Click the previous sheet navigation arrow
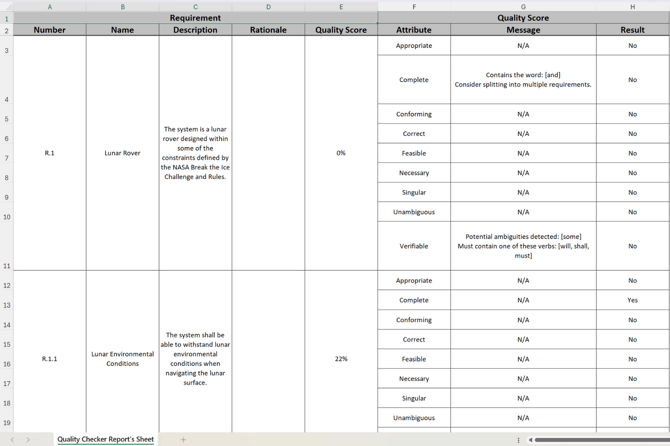 click(x=12, y=439)
